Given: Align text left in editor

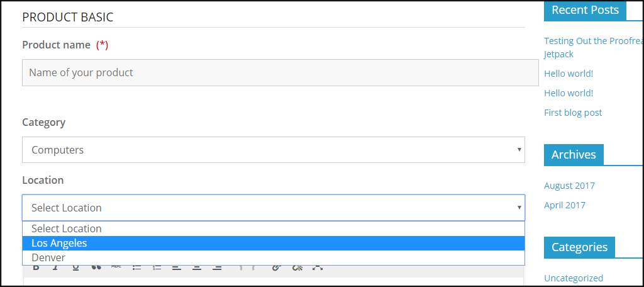Looking at the screenshot, I should point(177,267).
